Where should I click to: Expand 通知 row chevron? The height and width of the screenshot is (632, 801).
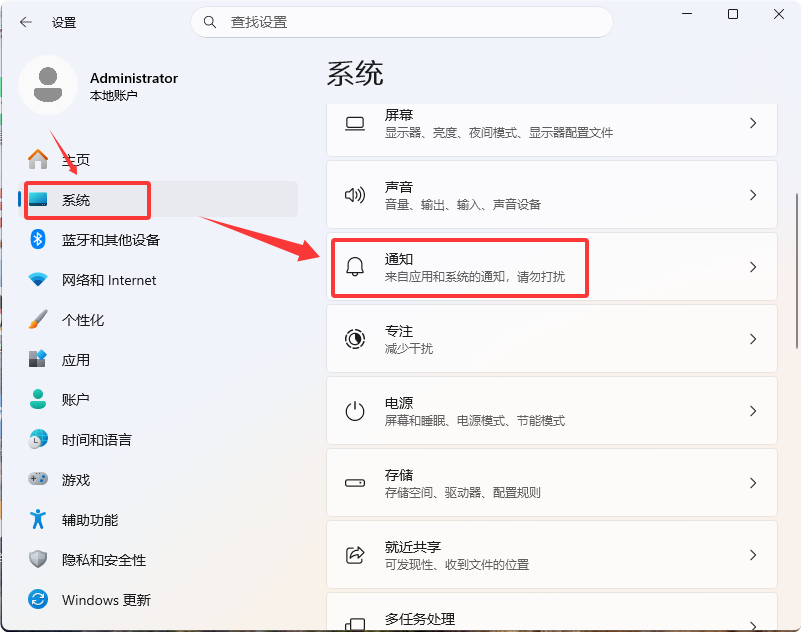click(752, 267)
